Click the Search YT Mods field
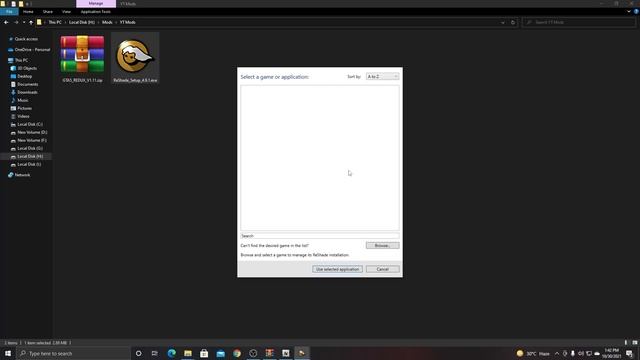The width and height of the screenshot is (640, 360). click(579, 22)
